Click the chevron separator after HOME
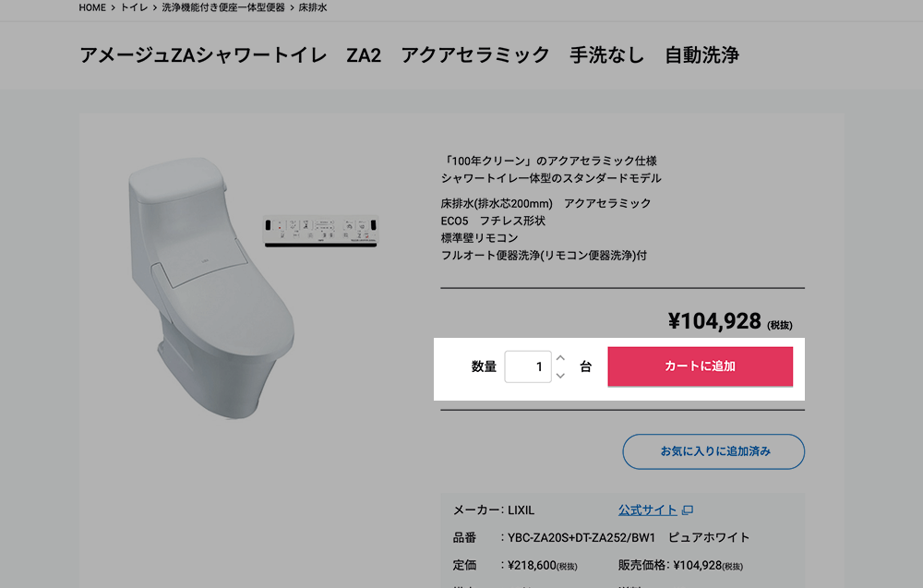This screenshot has width=923, height=588. click(x=113, y=7)
